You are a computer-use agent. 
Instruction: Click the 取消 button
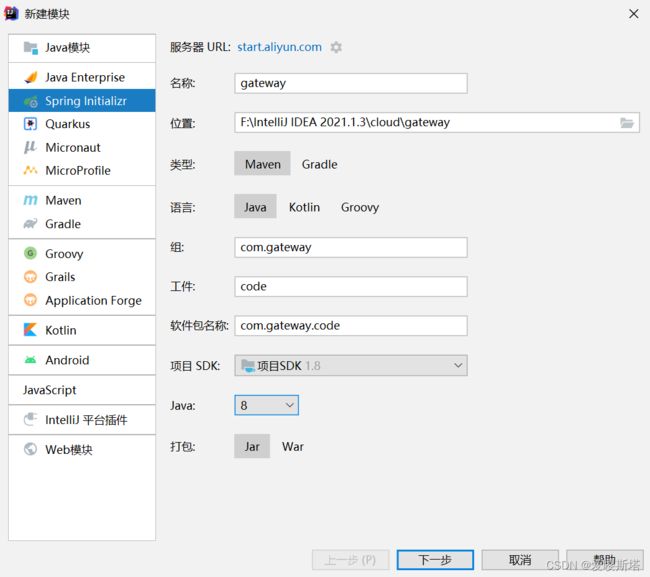point(520,560)
